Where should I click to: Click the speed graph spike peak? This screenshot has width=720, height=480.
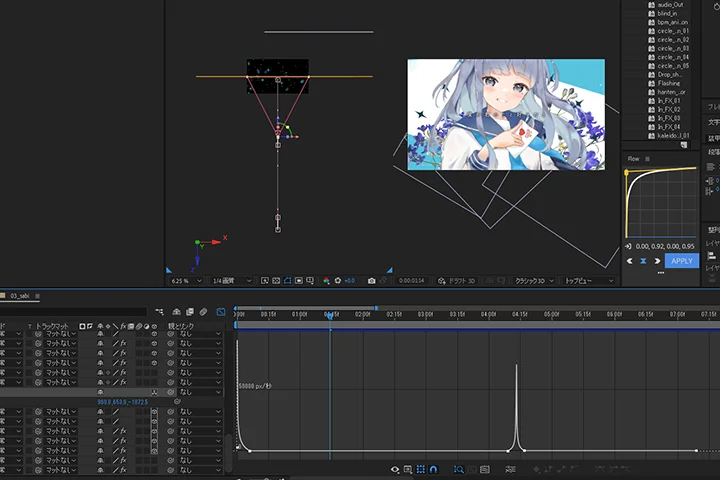517,366
